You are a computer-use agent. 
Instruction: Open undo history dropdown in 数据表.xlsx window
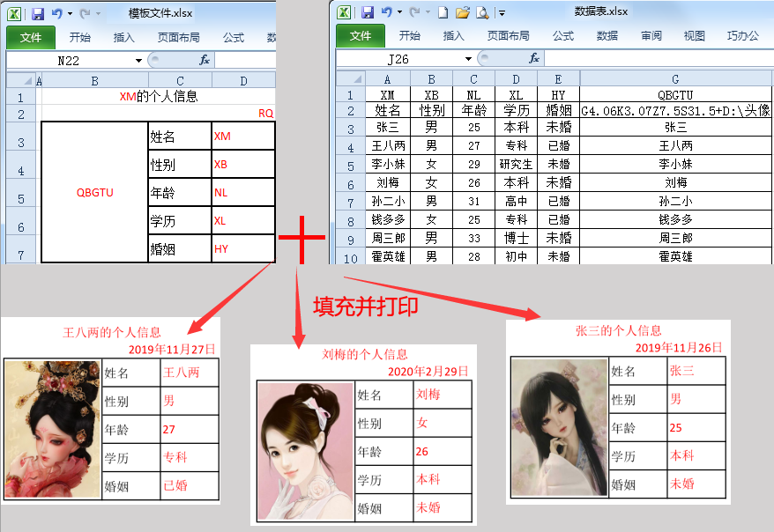coord(399,12)
